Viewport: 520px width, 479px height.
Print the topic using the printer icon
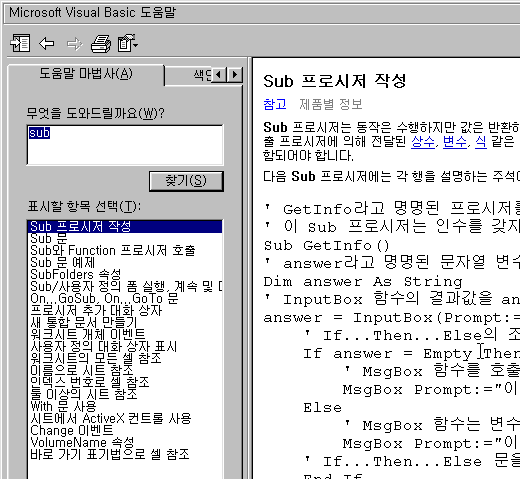click(x=101, y=43)
